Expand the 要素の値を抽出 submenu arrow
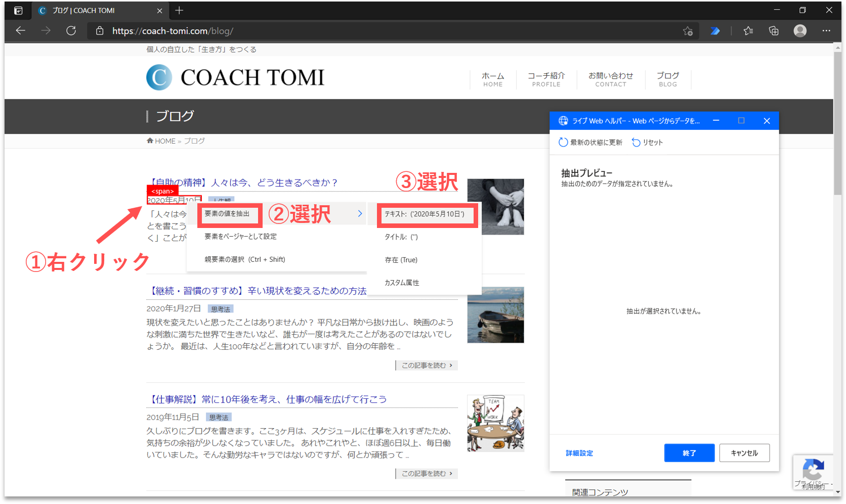Viewport: 846px width, 504px height. coord(360,214)
